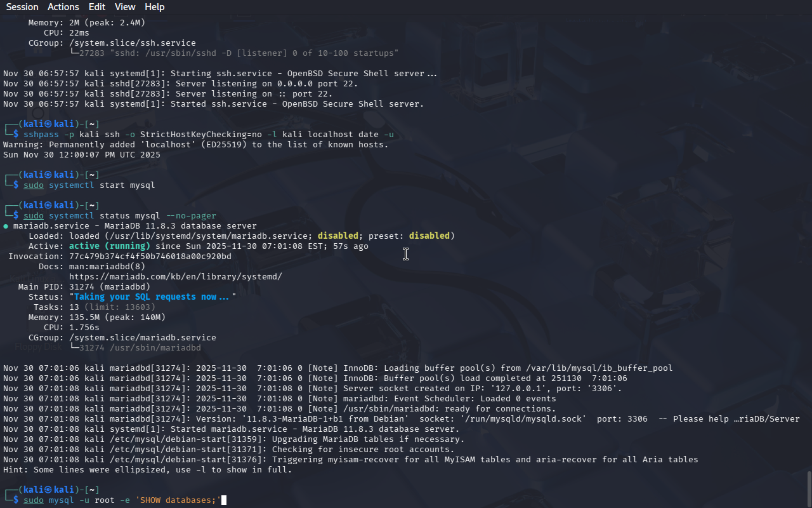Viewport: 812px width, 508px height.
Task: Click the green status dot beside mariadb.service
Action: click(6, 226)
